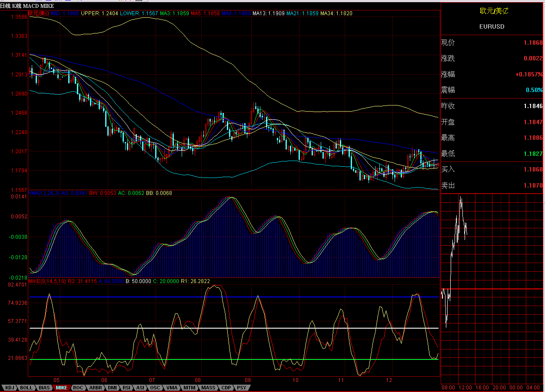545x392 pixels.
Task: Click the 1.3586 price axis label
Action: pos(18,17)
